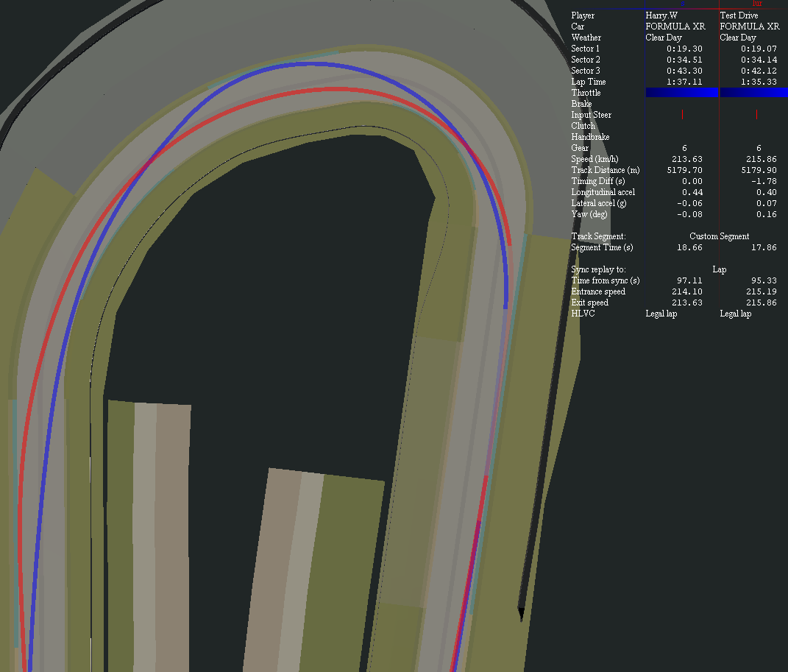Click the Car row label
This screenshot has height=672, width=788.
point(578,26)
